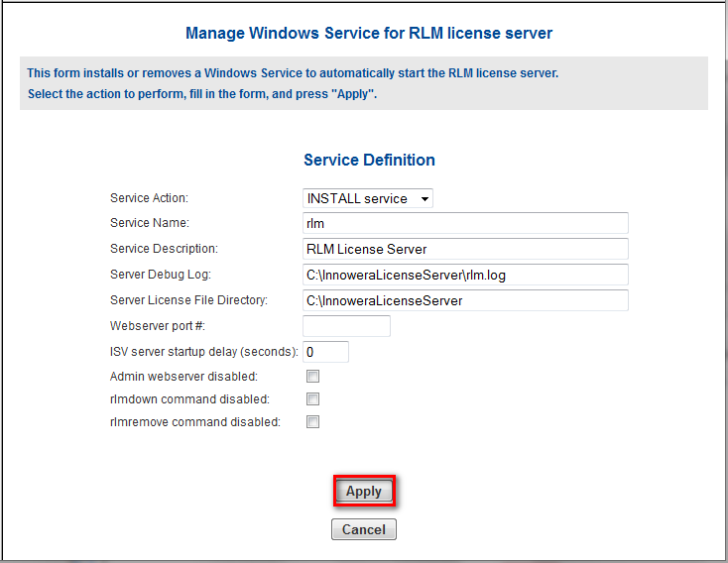The width and height of the screenshot is (728, 563).
Task: Tick the rlmdown command disabled checkbox
Action: pyautogui.click(x=313, y=399)
